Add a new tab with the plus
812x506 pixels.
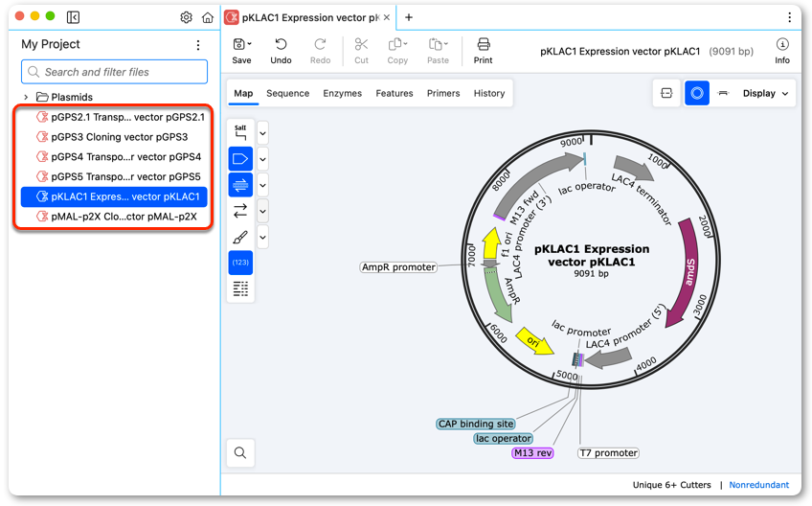[409, 17]
